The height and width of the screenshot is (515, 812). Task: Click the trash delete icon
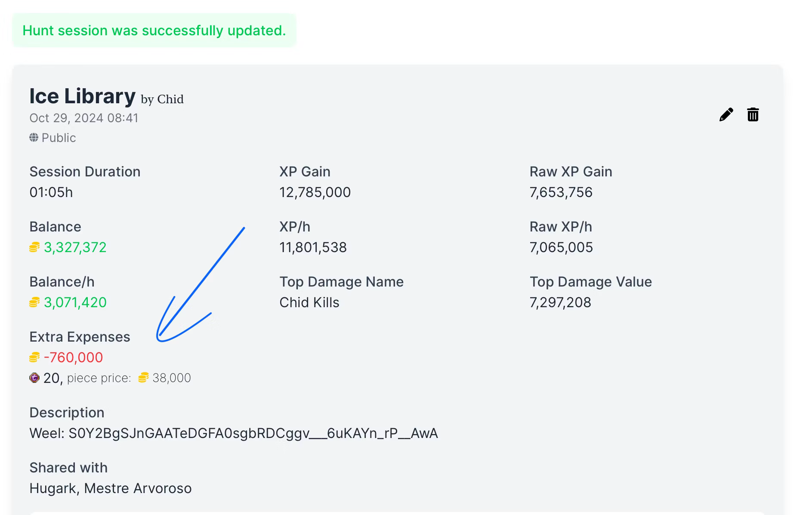click(753, 114)
